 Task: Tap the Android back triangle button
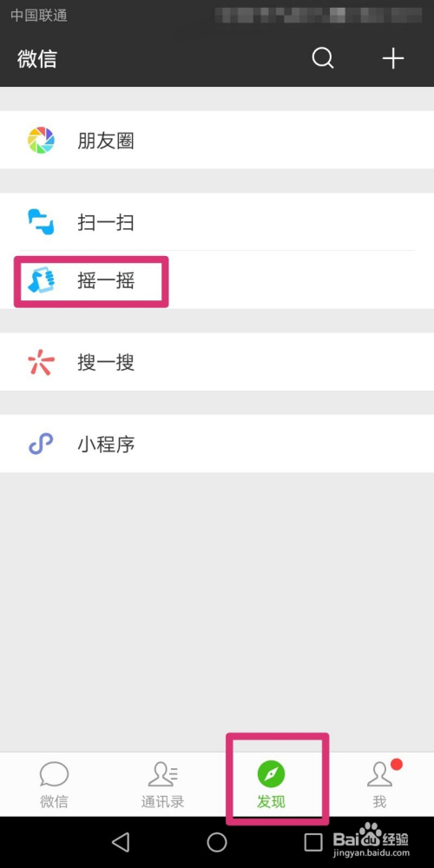(x=120, y=843)
